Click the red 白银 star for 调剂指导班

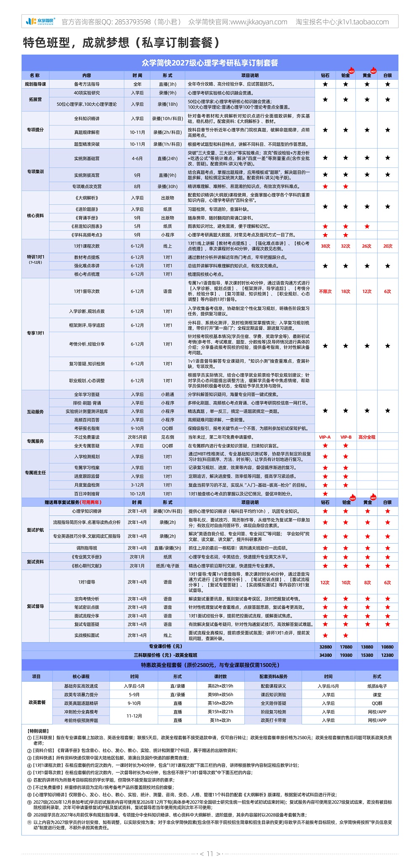point(388,548)
